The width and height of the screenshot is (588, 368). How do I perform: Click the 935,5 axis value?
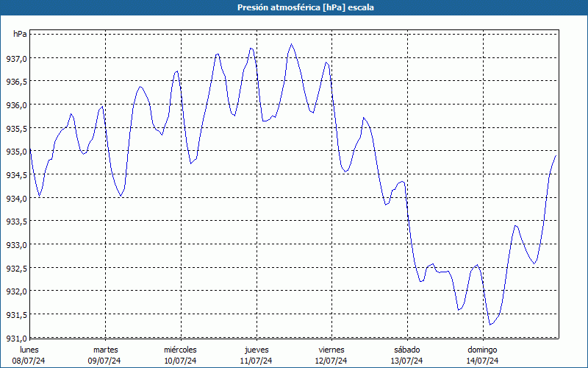tap(16, 128)
